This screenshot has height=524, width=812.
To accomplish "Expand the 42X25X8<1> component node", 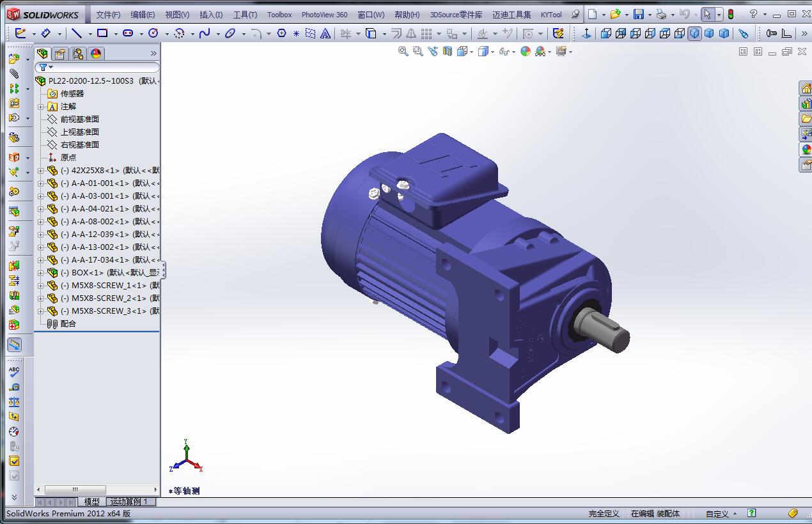I will tap(41, 171).
